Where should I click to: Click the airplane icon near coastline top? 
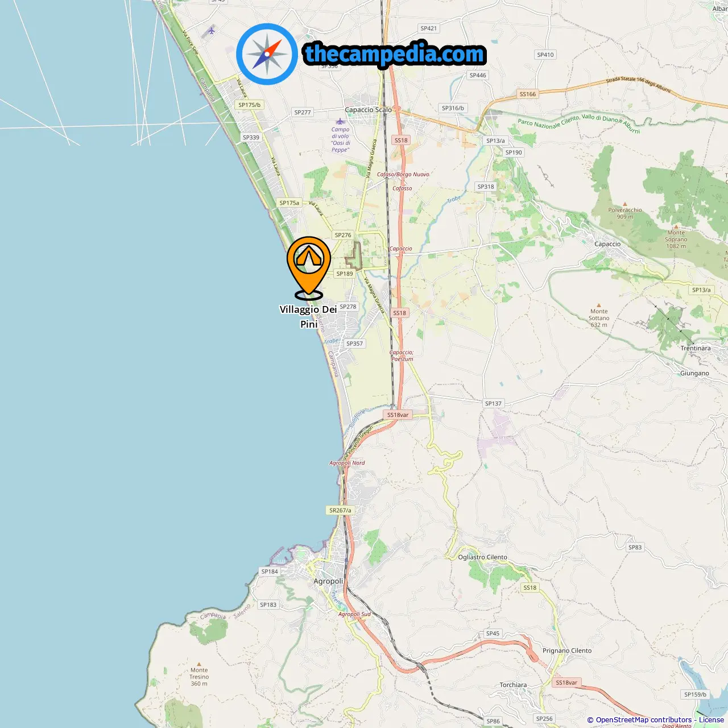point(211,30)
